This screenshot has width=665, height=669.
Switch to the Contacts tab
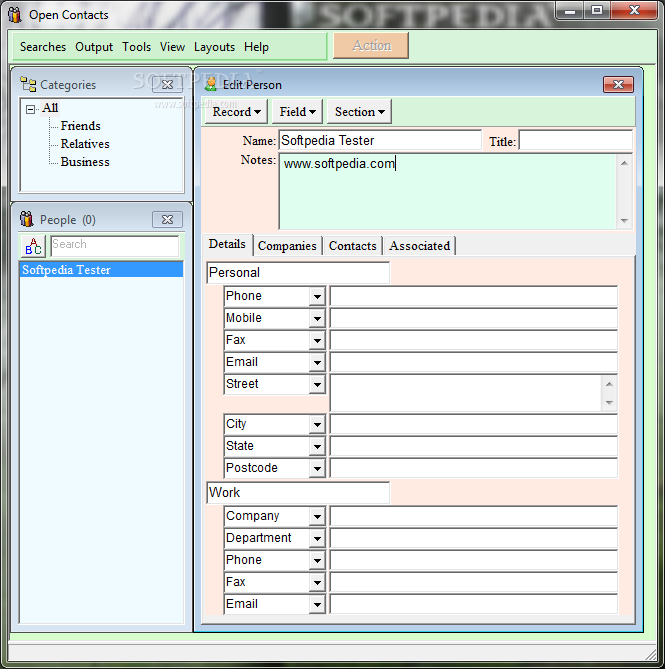click(352, 246)
